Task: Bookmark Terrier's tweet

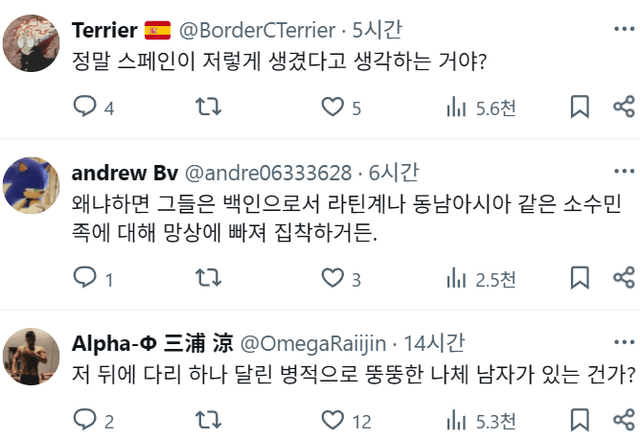Action: click(x=578, y=107)
